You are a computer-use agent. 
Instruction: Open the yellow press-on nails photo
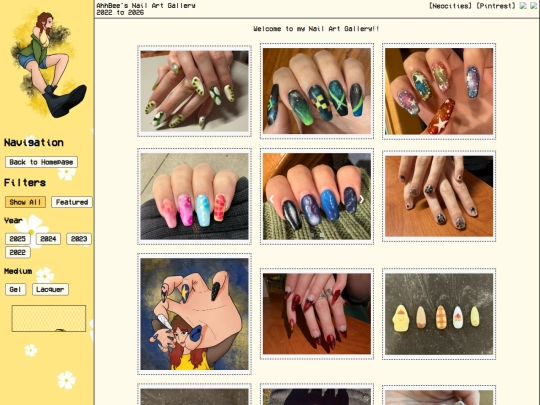tap(439, 314)
